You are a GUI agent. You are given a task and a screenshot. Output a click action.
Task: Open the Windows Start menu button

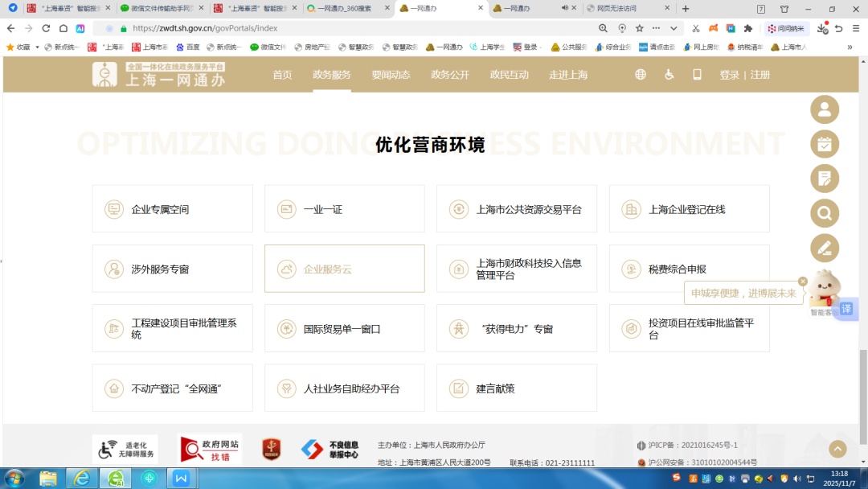click(14, 479)
